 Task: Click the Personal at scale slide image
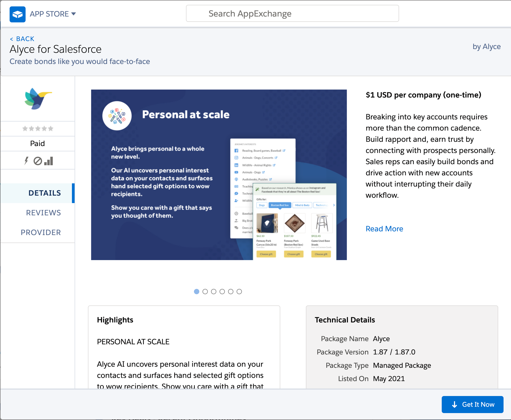(x=219, y=175)
